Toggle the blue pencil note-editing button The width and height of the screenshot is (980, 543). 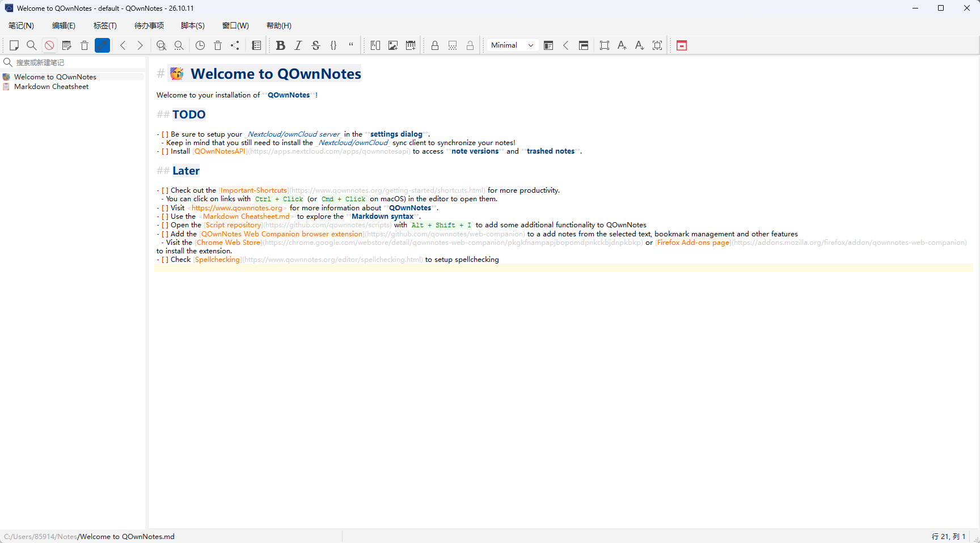pos(102,45)
